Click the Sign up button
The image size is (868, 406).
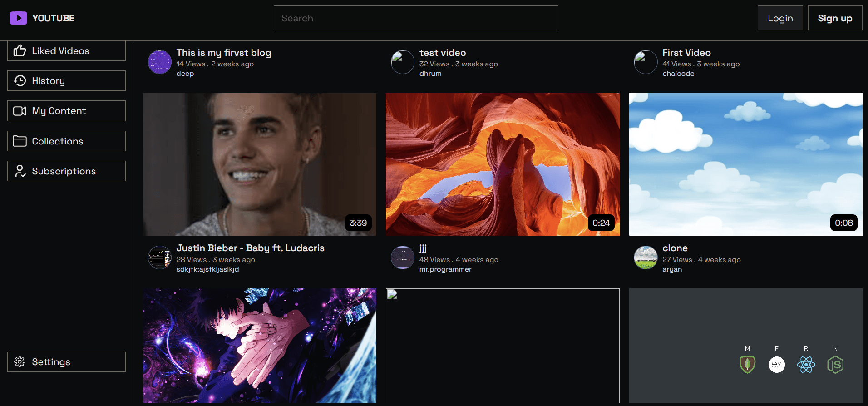pos(835,18)
